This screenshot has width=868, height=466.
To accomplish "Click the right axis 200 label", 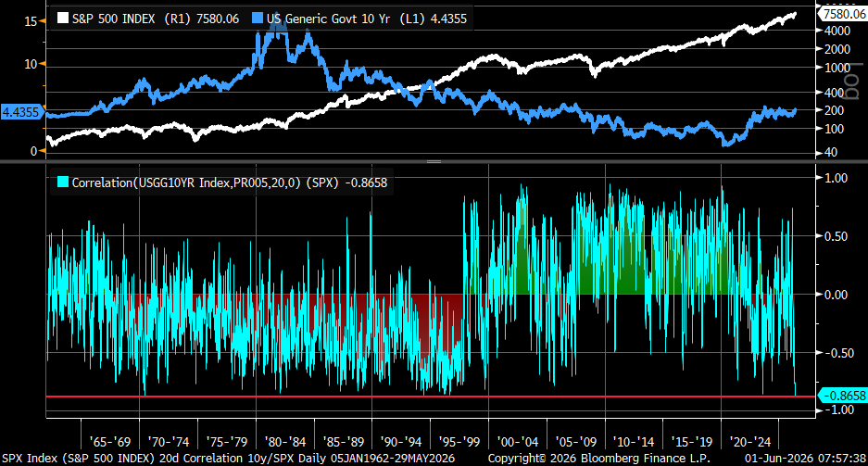I will coord(835,110).
